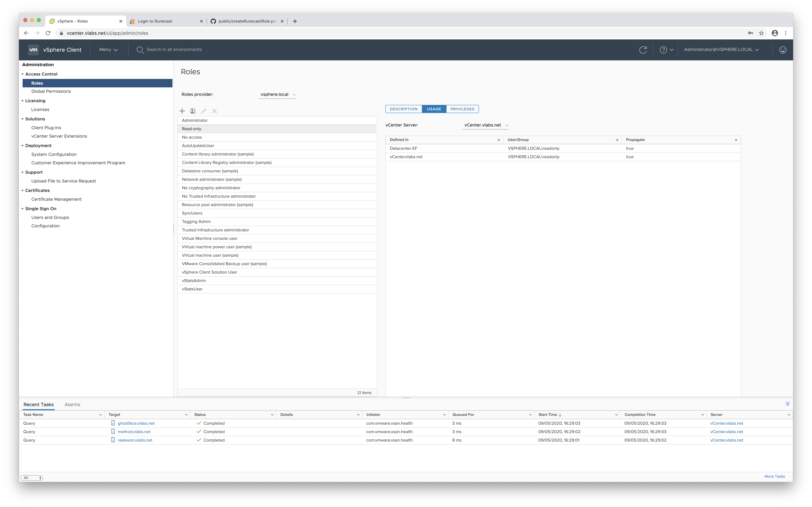Collapse the Solutions tree section
The width and height of the screenshot is (812, 507).
pyautogui.click(x=22, y=119)
